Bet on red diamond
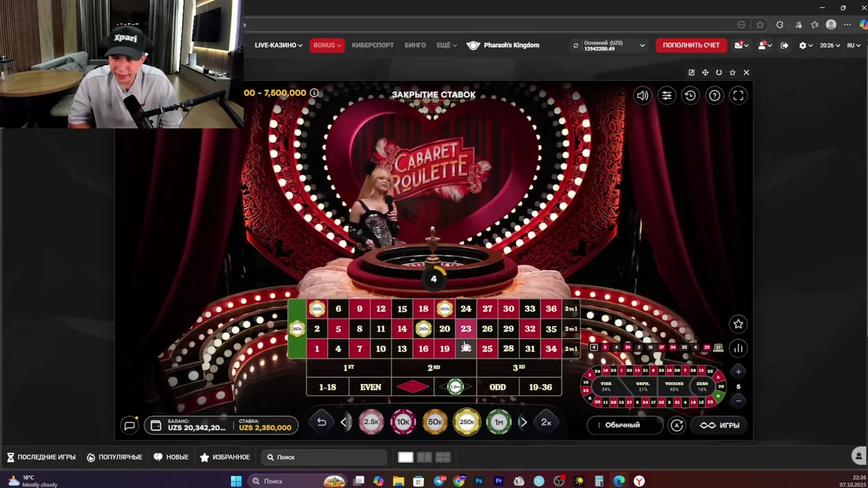Viewport: 868px width, 488px height. click(x=413, y=387)
